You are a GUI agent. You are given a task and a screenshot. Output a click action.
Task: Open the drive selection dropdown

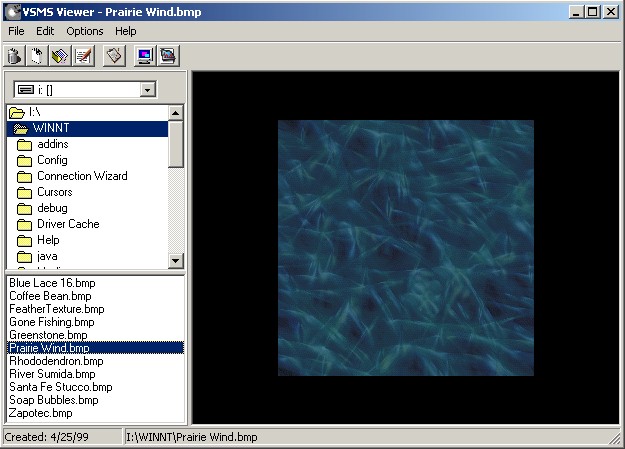point(148,90)
